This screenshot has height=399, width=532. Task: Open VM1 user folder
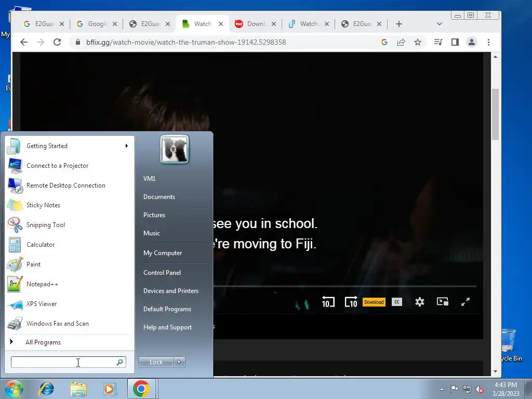tap(149, 179)
